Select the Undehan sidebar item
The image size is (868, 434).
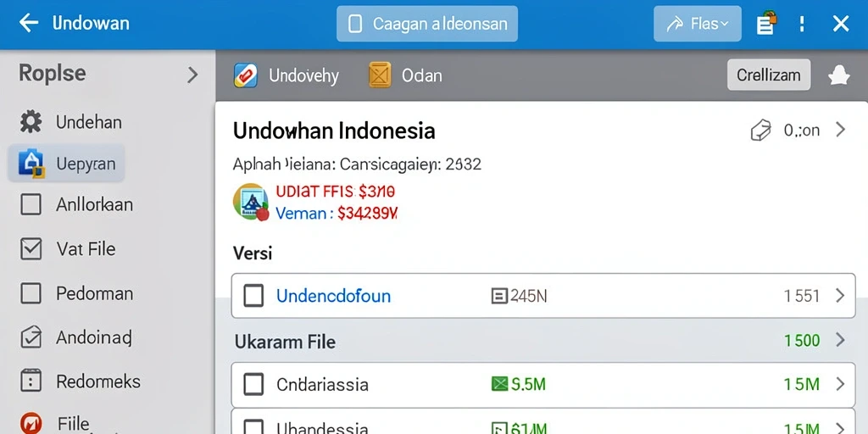coord(88,122)
